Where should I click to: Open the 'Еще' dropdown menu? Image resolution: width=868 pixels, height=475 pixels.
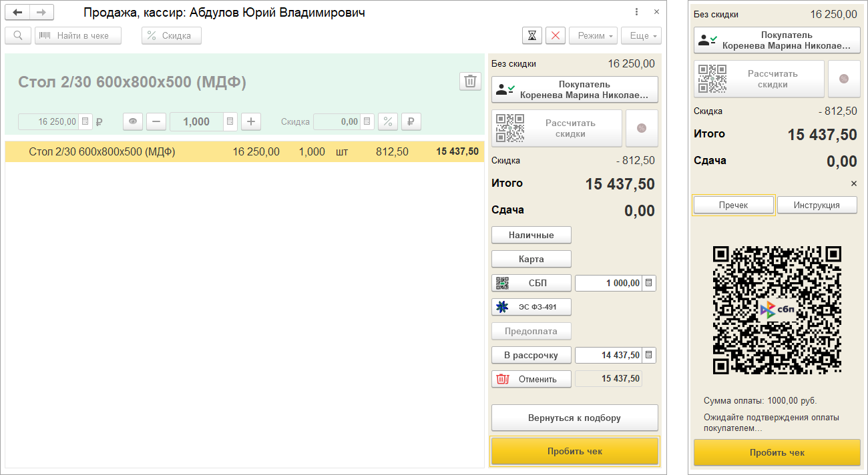click(x=641, y=35)
